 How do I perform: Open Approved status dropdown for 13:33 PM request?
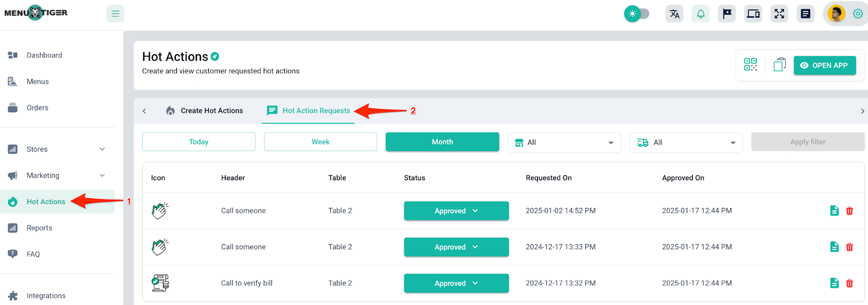(456, 247)
